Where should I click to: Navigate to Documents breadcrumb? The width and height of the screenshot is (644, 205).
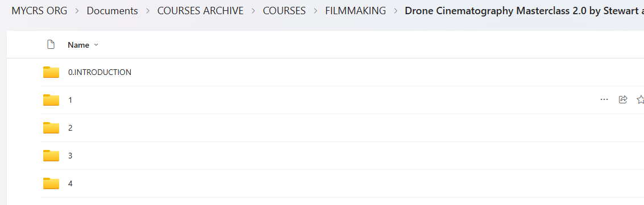pos(112,11)
